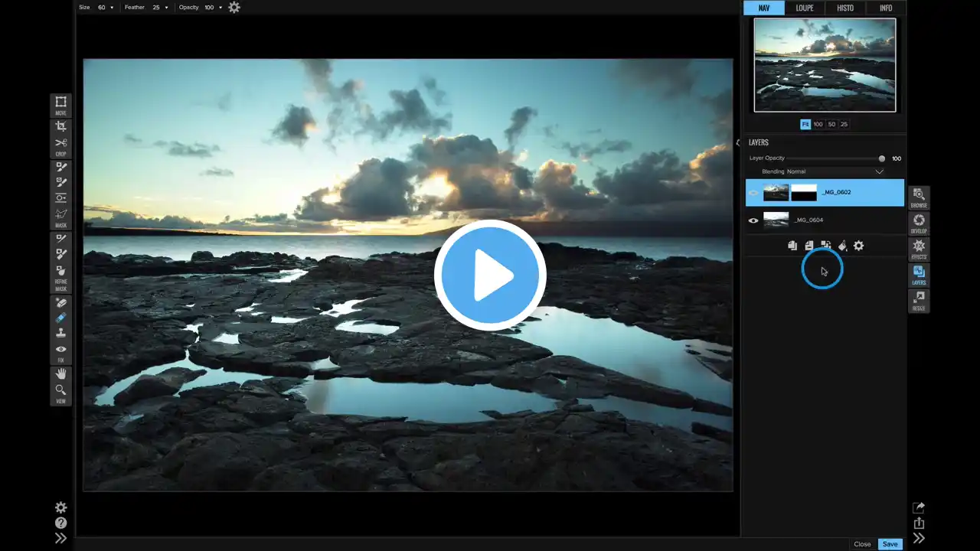Switch to Develop module
The height and width of the screenshot is (551, 980).
point(919,223)
